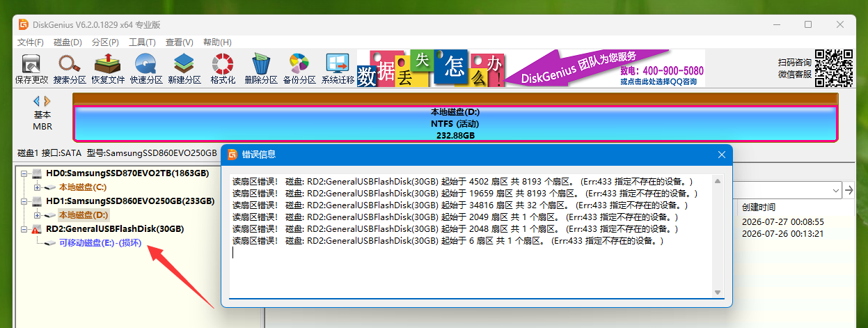Viewport: 868px width, 328px height.
Task: Click the 2026-07-26 00:13:21 timestamp cell
Action: point(783,235)
